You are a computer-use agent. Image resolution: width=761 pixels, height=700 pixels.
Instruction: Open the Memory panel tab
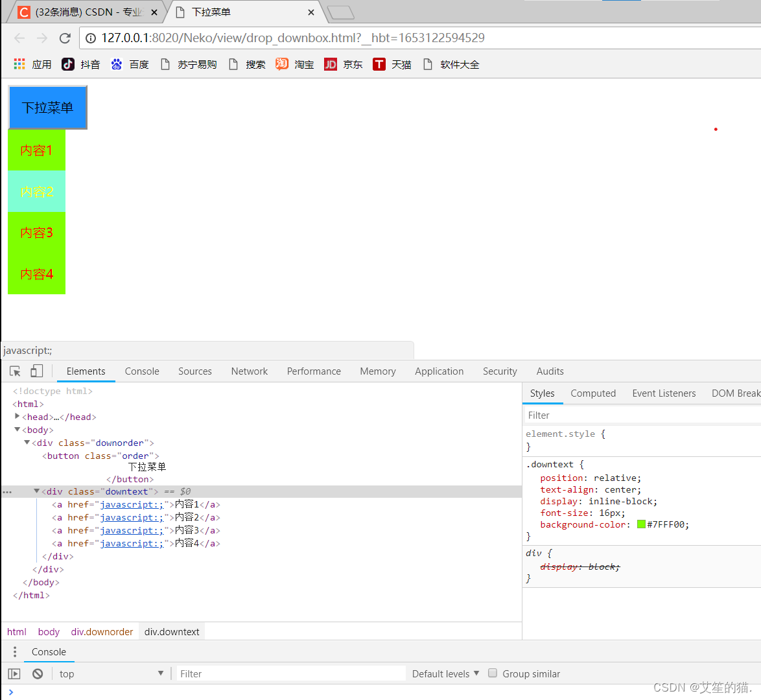point(378,371)
